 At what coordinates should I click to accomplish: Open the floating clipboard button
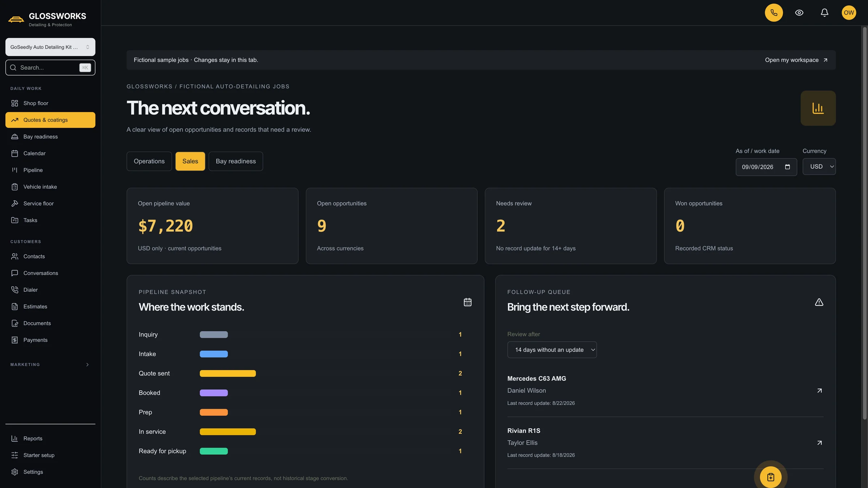pos(770,477)
